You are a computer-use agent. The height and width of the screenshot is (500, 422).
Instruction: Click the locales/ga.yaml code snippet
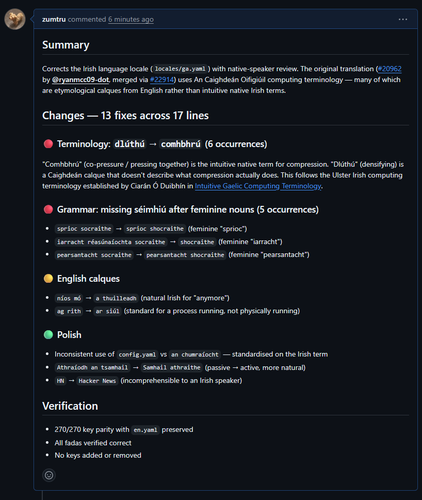pyautogui.click(x=180, y=69)
